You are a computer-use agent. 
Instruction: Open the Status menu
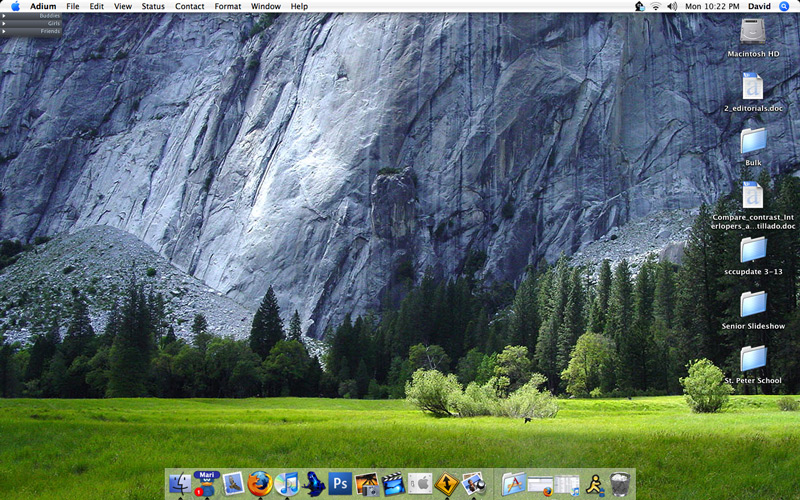tap(153, 6)
